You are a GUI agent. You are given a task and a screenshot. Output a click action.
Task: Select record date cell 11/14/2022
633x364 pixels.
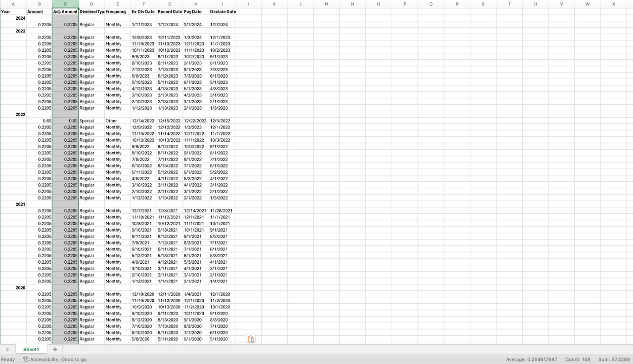pos(170,134)
